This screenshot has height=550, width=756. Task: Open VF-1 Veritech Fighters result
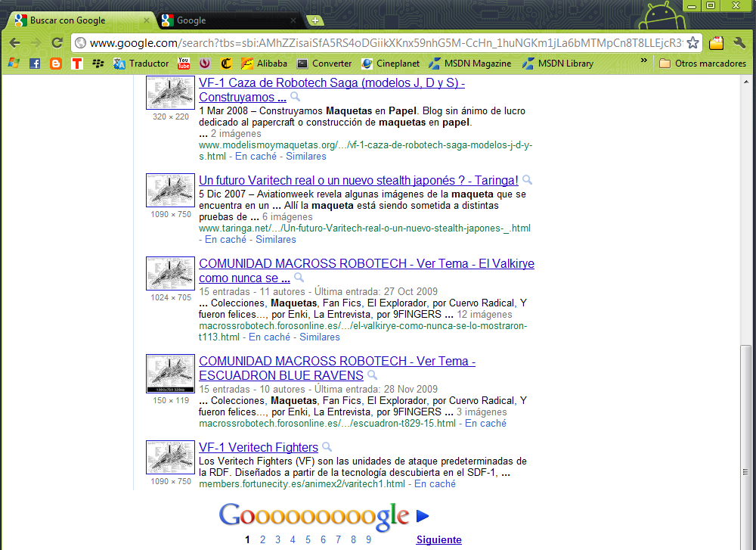(259, 447)
